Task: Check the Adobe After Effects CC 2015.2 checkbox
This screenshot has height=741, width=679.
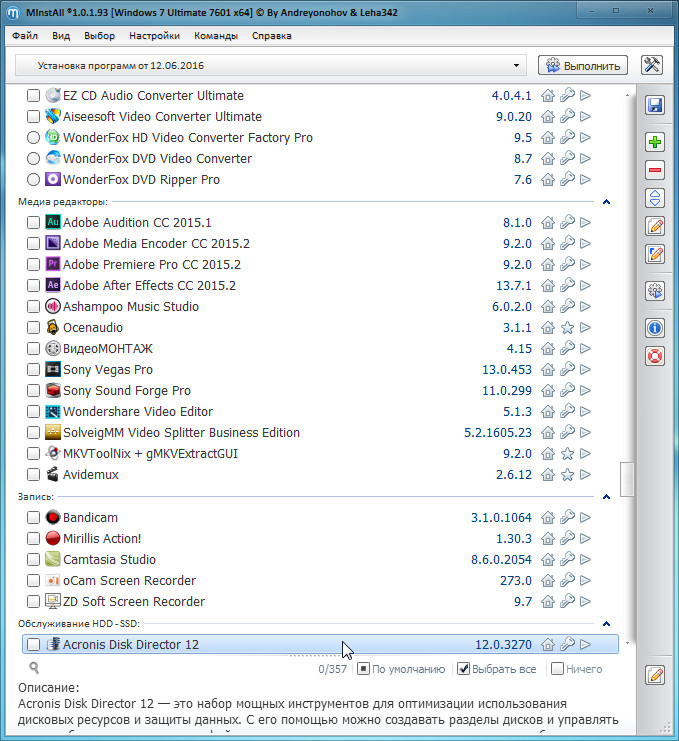Action: click(x=33, y=285)
